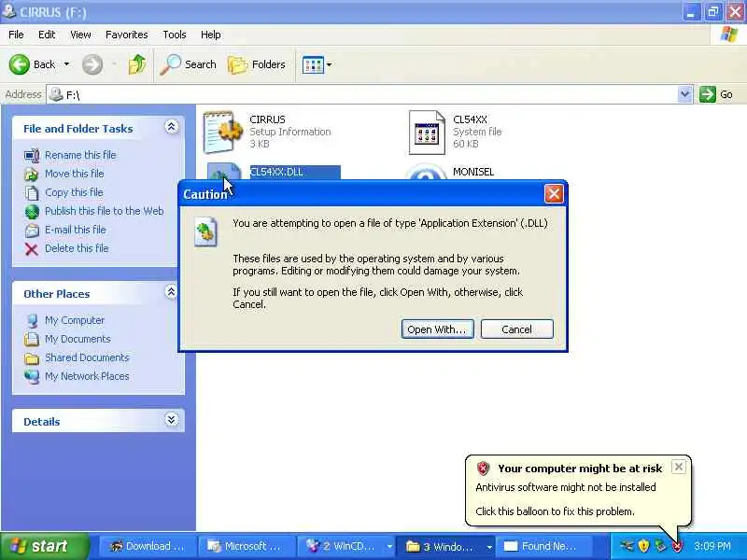The width and height of the screenshot is (747, 560).
Task: Click Delete this file link
Action: pos(77,248)
